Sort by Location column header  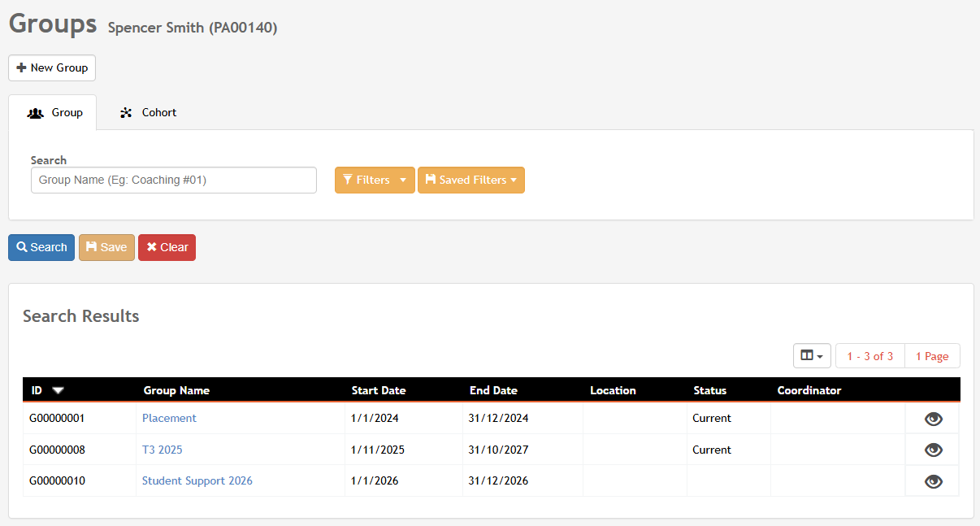(x=613, y=390)
